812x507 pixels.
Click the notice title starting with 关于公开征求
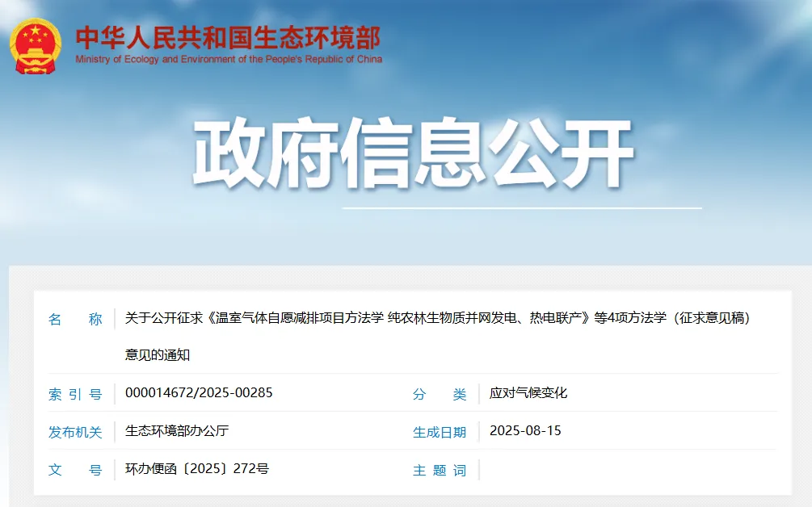click(x=438, y=317)
